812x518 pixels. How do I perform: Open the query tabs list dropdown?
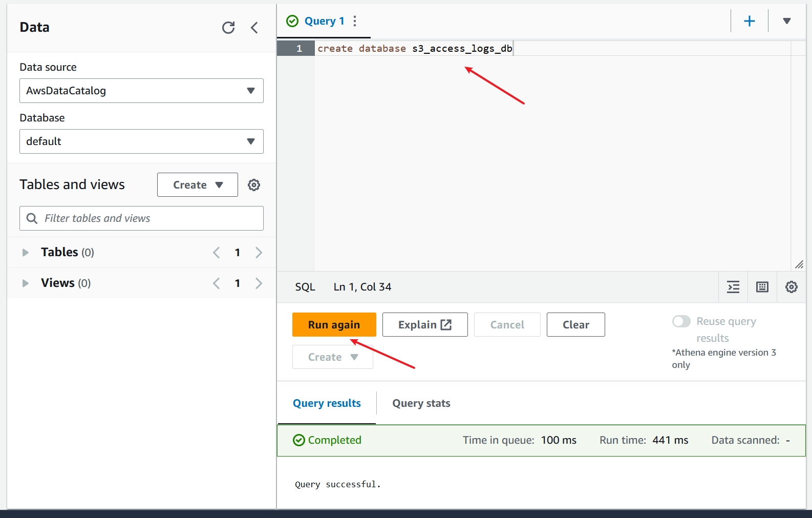(x=787, y=21)
